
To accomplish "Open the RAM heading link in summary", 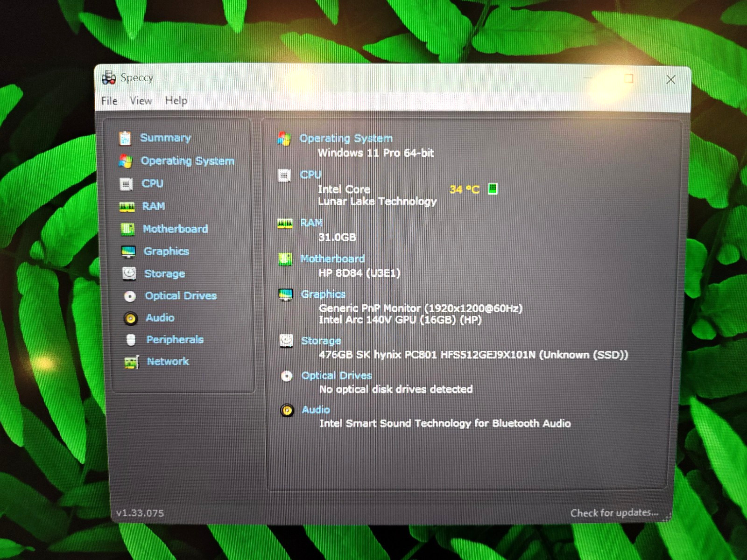I will pos(311,223).
